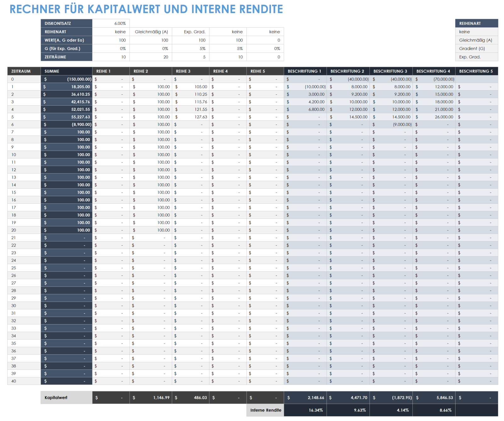504x421 pixels.
Task: Select the Reihe 3 value 127.63
Action: (x=191, y=117)
